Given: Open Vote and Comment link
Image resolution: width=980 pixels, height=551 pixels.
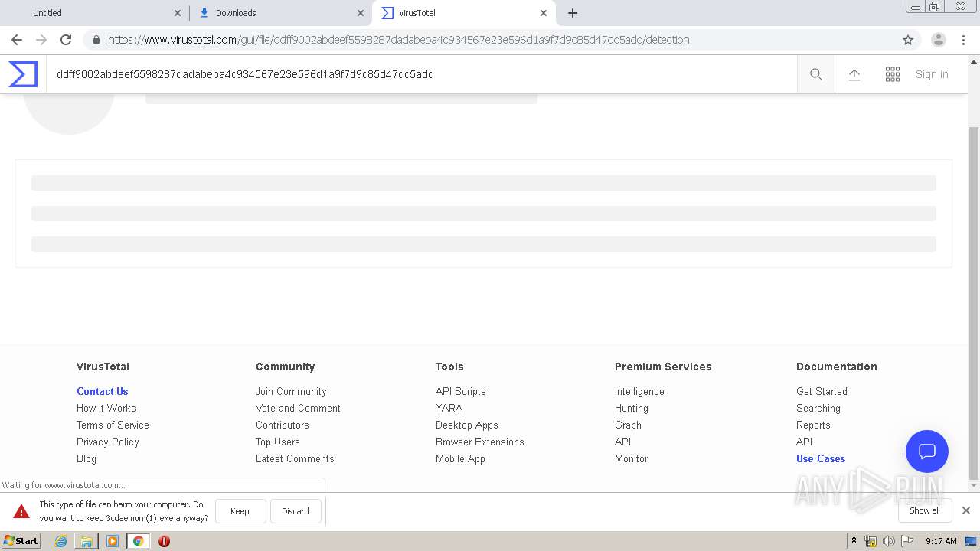Looking at the screenshot, I should click(x=298, y=408).
